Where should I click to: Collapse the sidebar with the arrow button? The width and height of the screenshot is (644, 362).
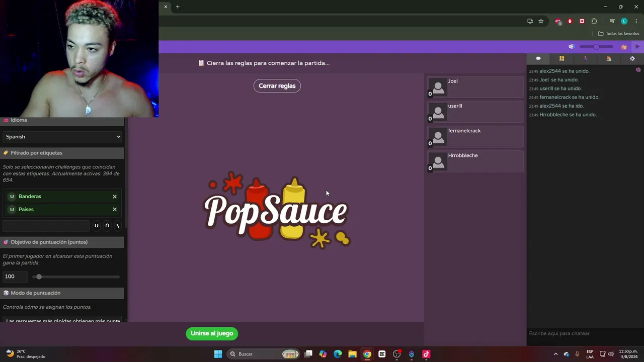click(x=637, y=47)
